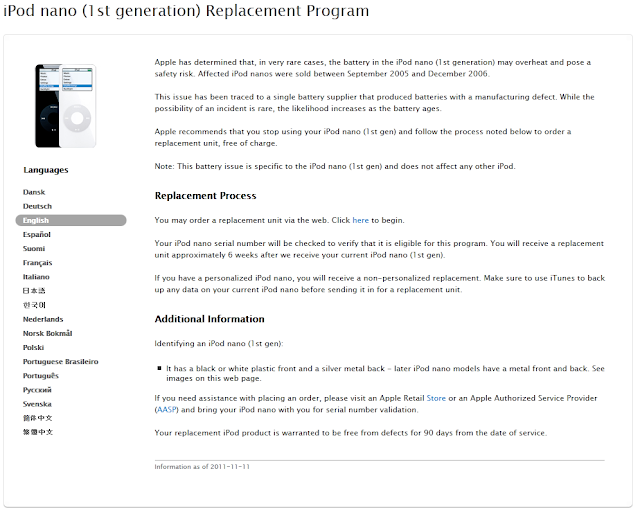Image resolution: width=640 pixels, height=510 pixels.
Task: Switch to Русский language
Action: click(37, 390)
